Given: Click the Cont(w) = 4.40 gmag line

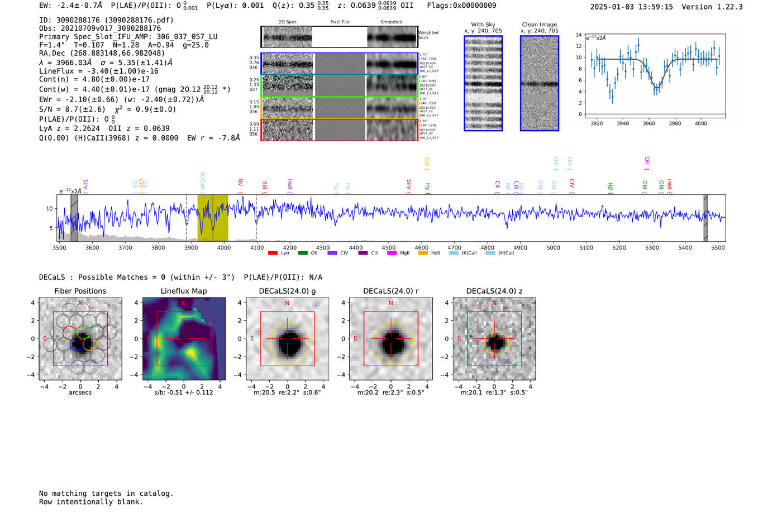Looking at the screenshot, I should pos(135,89).
